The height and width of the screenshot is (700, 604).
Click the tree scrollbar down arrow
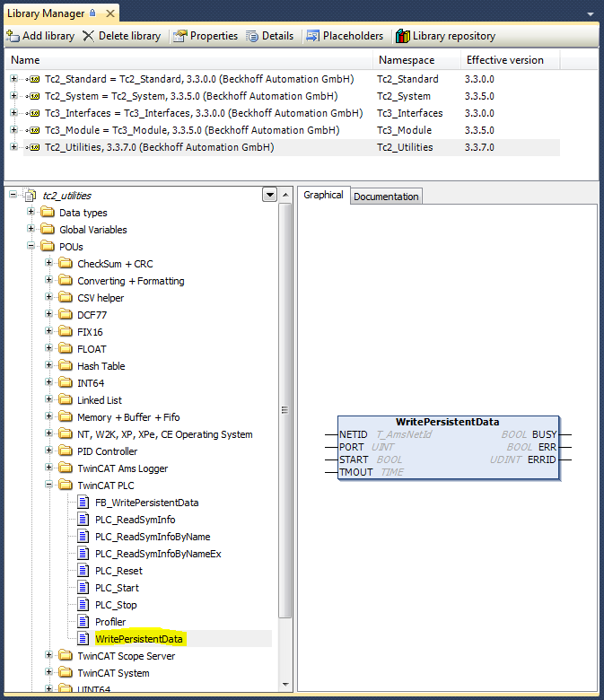coord(285,684)
